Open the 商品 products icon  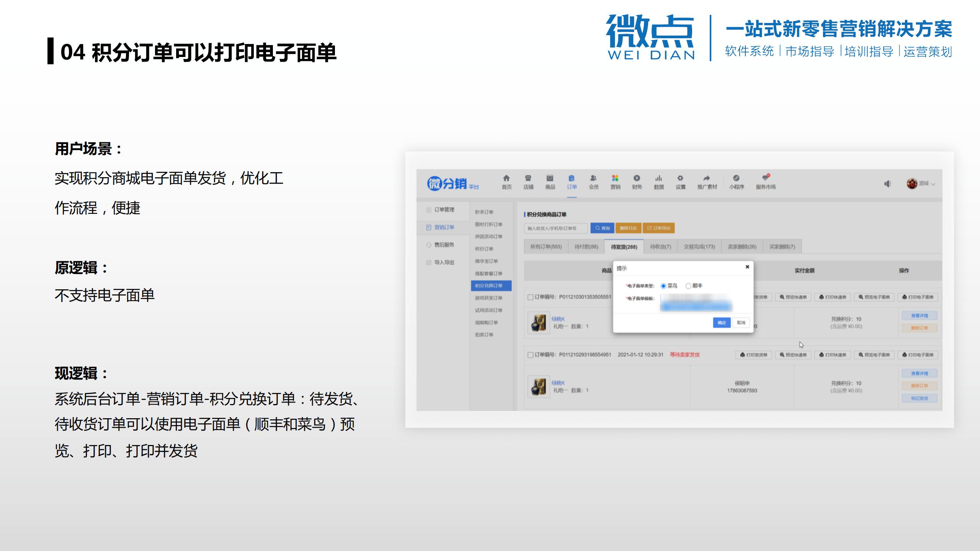(x=550, y=178)
